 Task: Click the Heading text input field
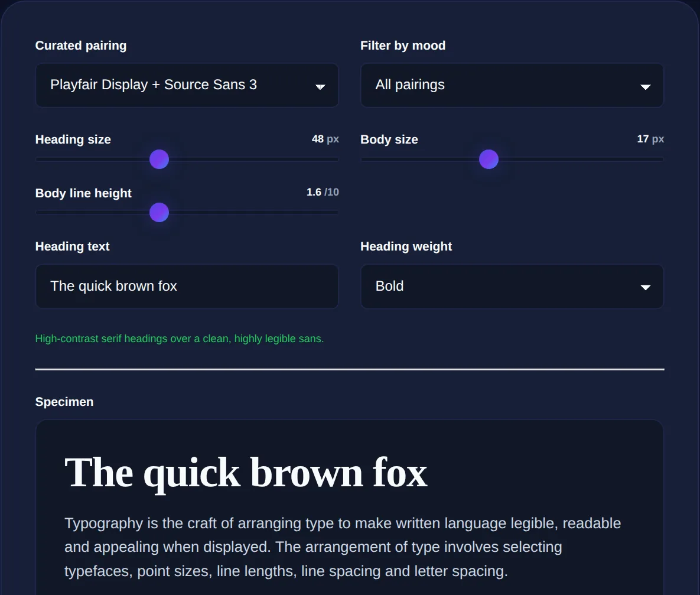coord(187,287)
